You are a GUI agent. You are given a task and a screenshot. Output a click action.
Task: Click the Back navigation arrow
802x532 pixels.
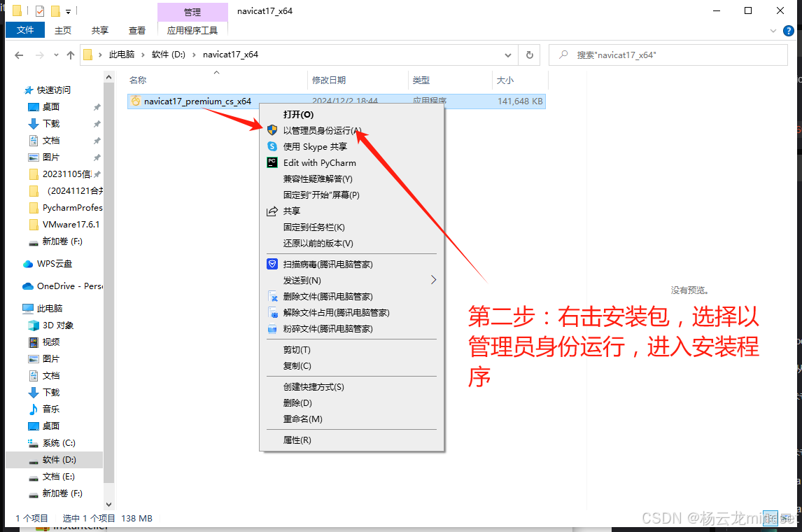pyautogui.click(x=19, y=55)
